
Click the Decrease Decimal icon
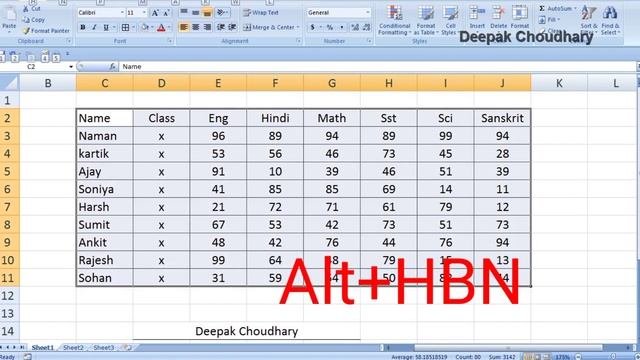367,27
